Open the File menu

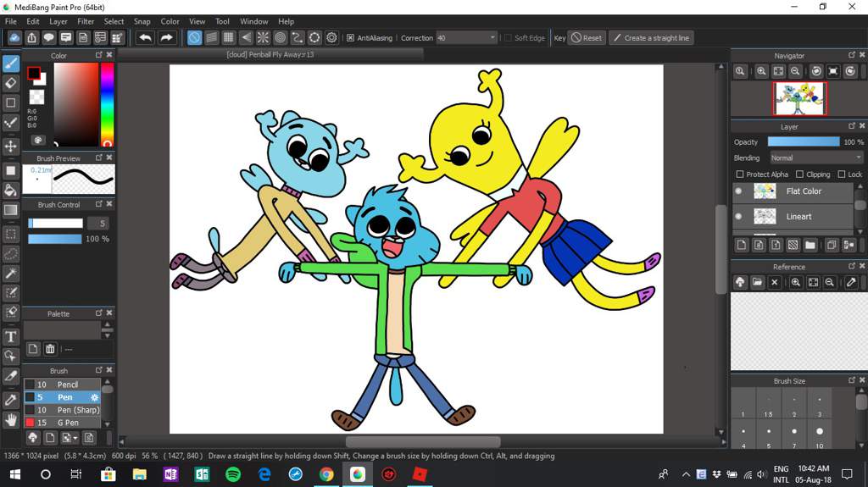click(10, 21)
